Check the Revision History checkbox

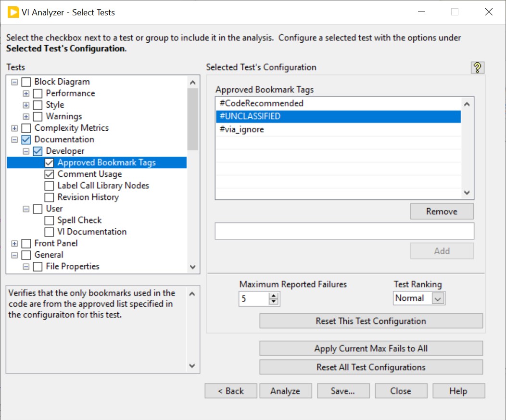[49, 198]
